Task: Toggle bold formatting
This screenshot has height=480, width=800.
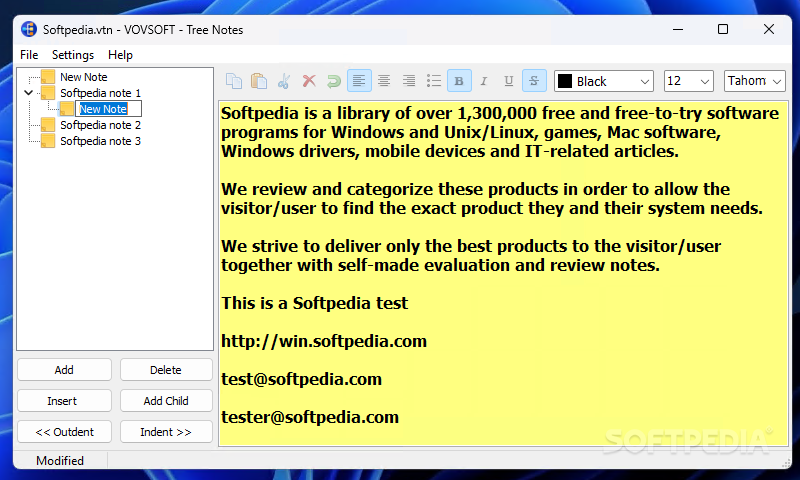Action: tap(459, 81)
